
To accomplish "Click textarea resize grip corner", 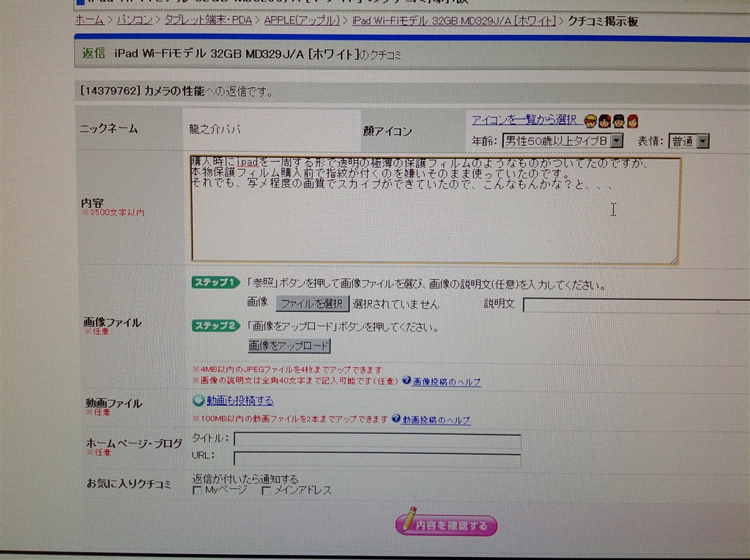I will point(674,260).
